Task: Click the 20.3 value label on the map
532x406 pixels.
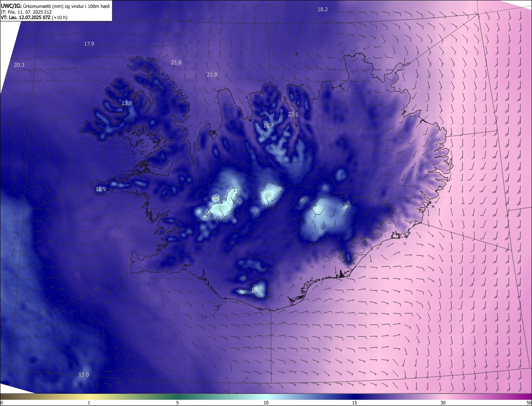Action: (x=19, y=65)
